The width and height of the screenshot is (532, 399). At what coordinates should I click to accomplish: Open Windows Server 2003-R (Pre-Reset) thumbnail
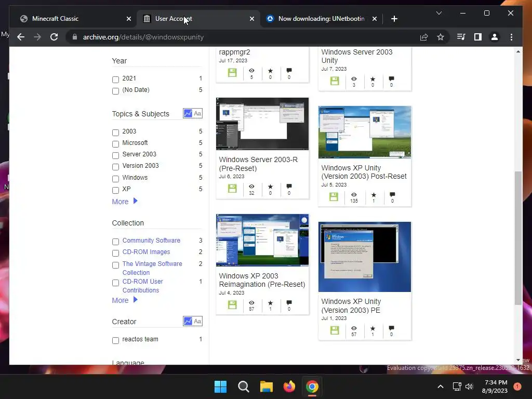click(x=262, y=124)
